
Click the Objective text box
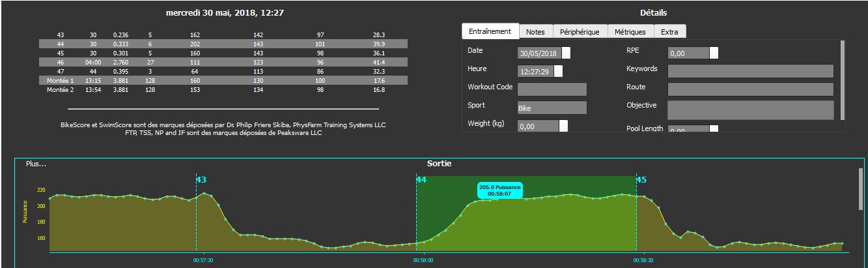(750, 110)
